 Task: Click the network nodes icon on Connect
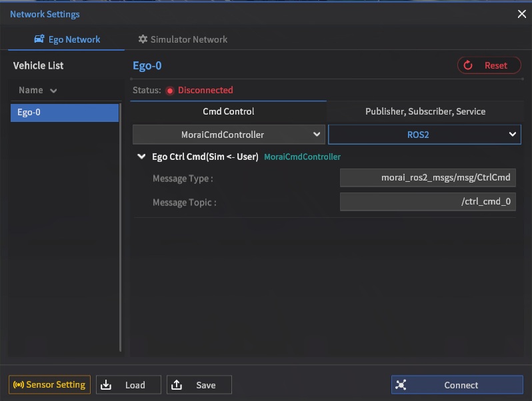401,385
